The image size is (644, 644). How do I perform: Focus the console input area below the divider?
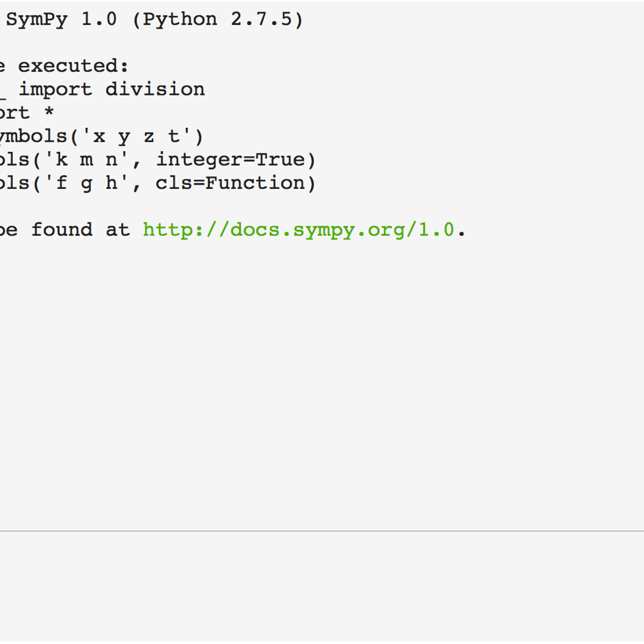[x=322, y=585]
